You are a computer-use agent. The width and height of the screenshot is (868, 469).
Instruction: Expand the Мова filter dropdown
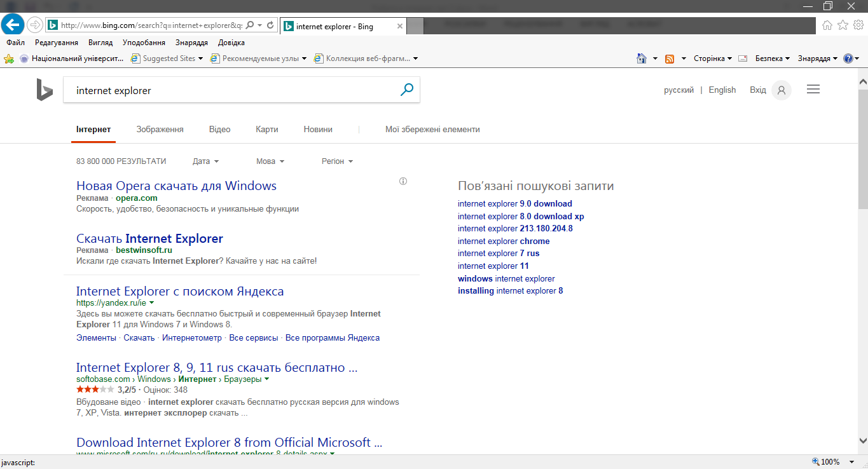(x=270, y=161)
